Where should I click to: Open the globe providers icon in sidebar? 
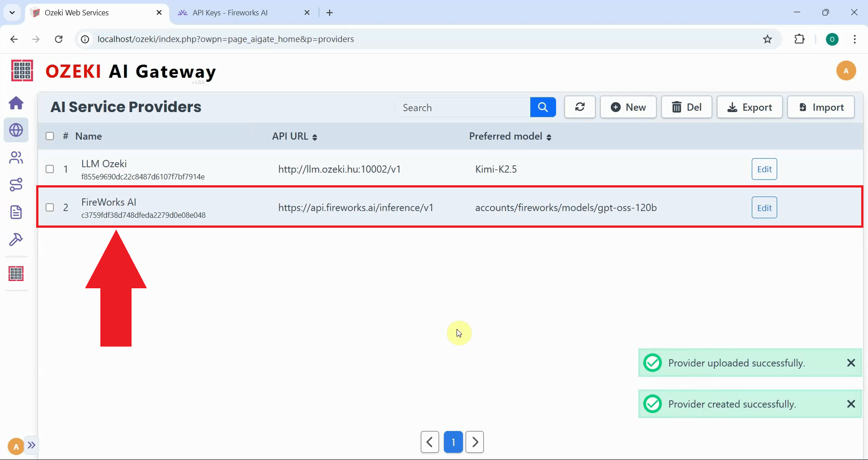(x=16, y=130)
